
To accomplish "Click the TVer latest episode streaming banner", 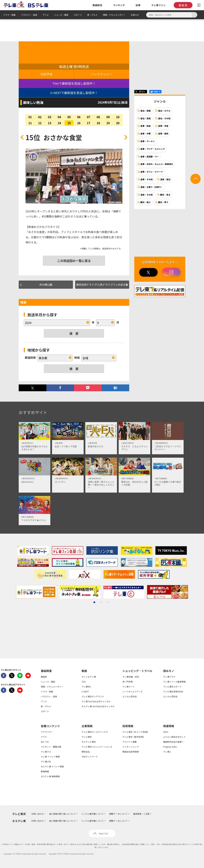I will pyautogui.click(x=74, y=83).
